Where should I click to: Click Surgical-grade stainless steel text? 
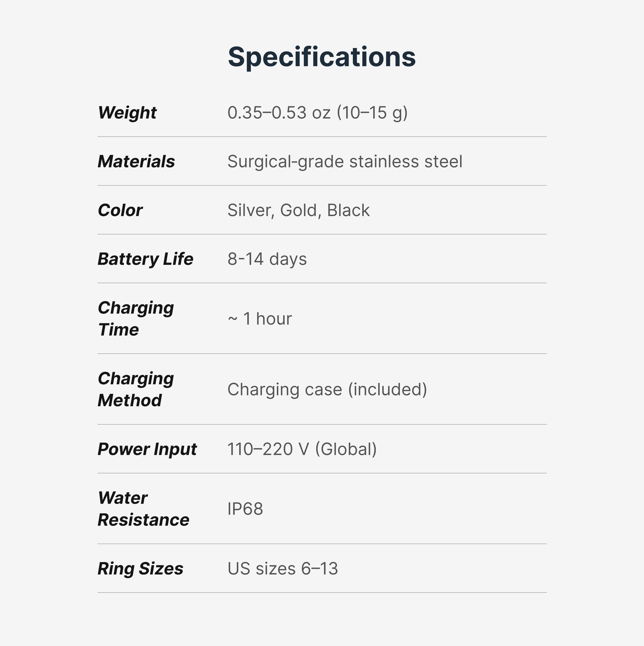345,161
